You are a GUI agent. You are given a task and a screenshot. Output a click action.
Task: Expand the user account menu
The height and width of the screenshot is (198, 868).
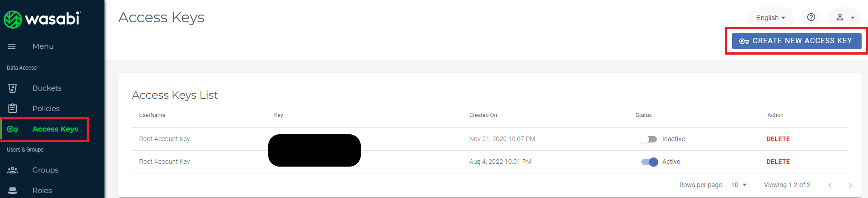click(844, 17)
